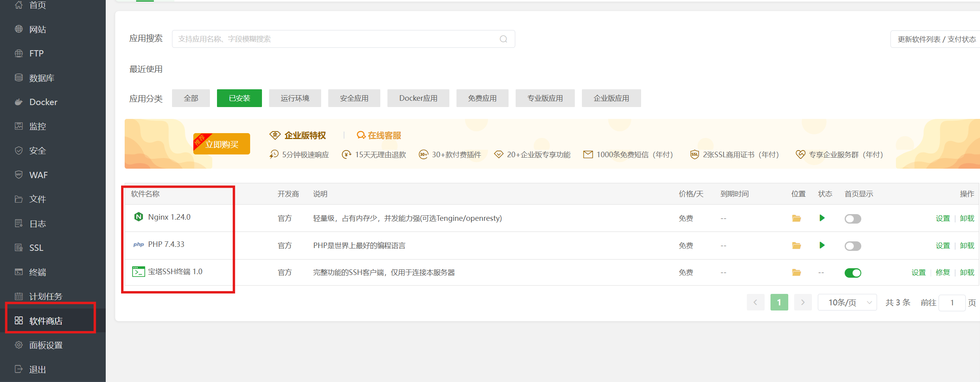Image resolution: width=980 pixels, height=382 pixels.
Task: Focus the 应用搜索 search input field
Action: click(343, 39)
